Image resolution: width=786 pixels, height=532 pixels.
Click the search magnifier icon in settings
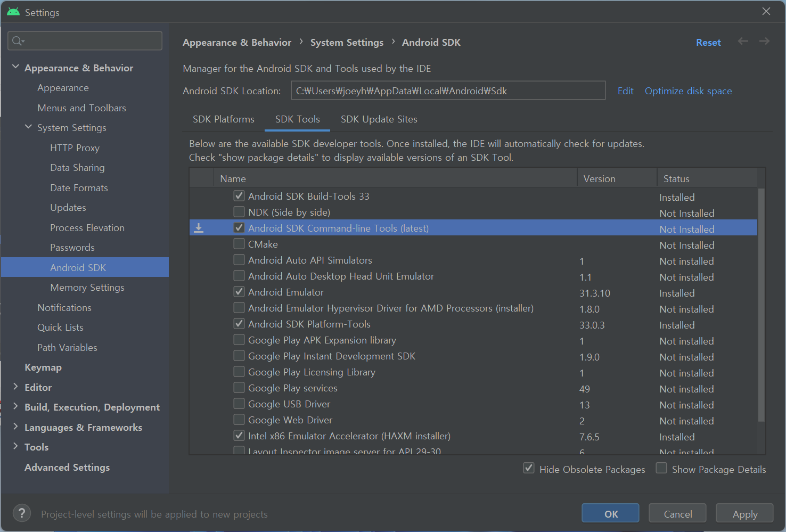click(18, 41)
